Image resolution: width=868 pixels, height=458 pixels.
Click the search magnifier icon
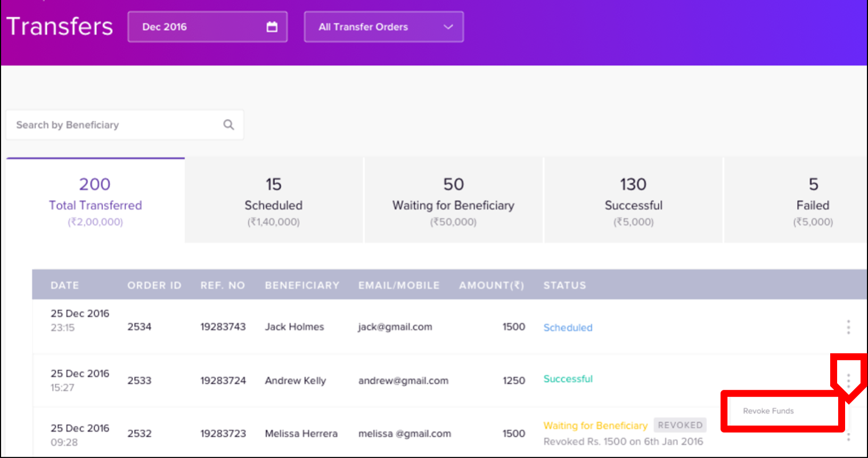tap(229, 124)
